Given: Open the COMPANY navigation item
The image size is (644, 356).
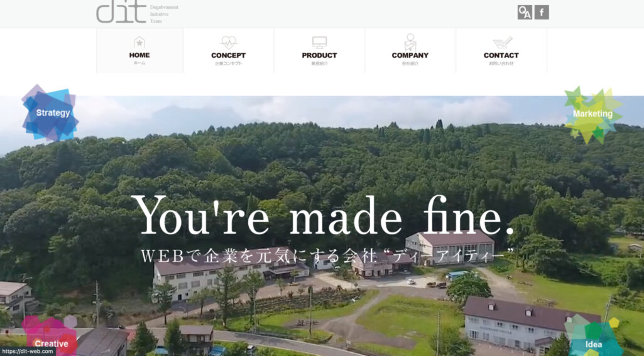Looking at the screenshot, I should click(410, 50).
